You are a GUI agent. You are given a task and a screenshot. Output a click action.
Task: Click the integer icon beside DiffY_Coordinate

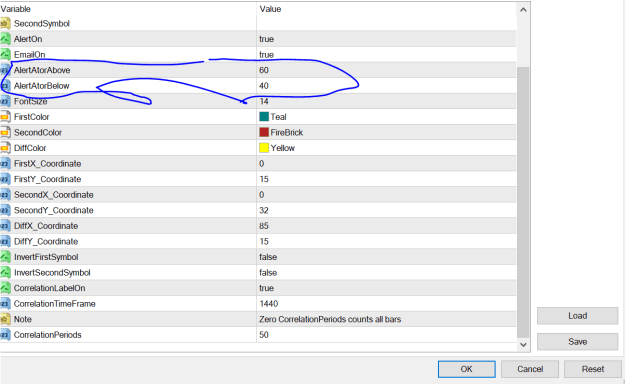[x=5, y=241]
